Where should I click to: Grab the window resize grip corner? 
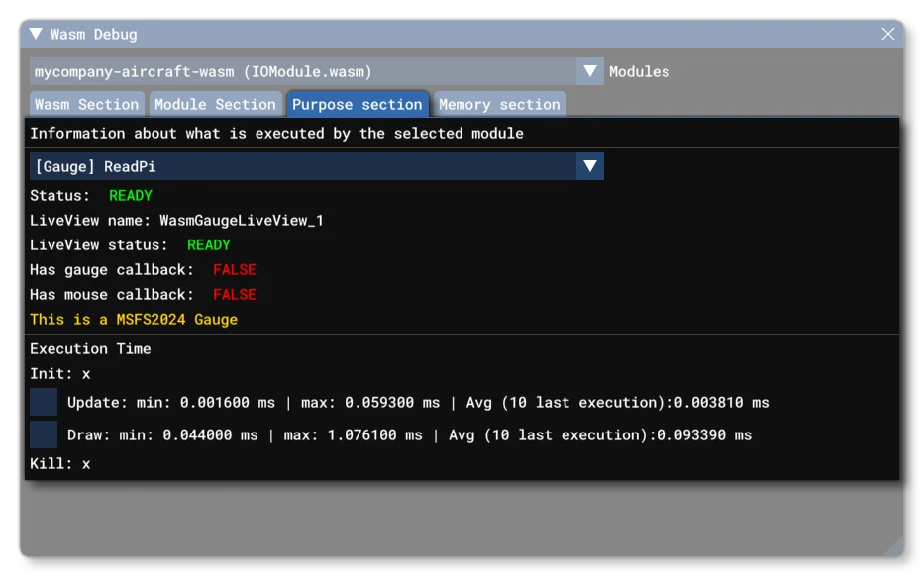(893, 546)
